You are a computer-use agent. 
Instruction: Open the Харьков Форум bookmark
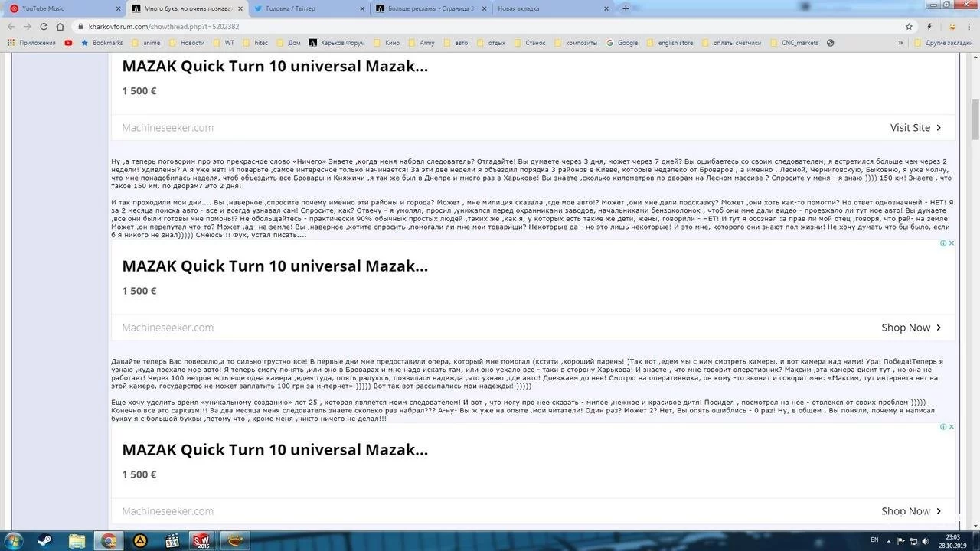[x=336, y=43]
